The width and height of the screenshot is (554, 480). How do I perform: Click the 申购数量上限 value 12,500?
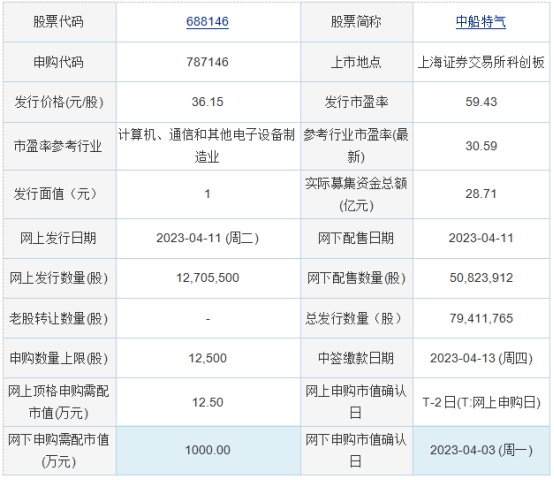[x=207, y=358]
